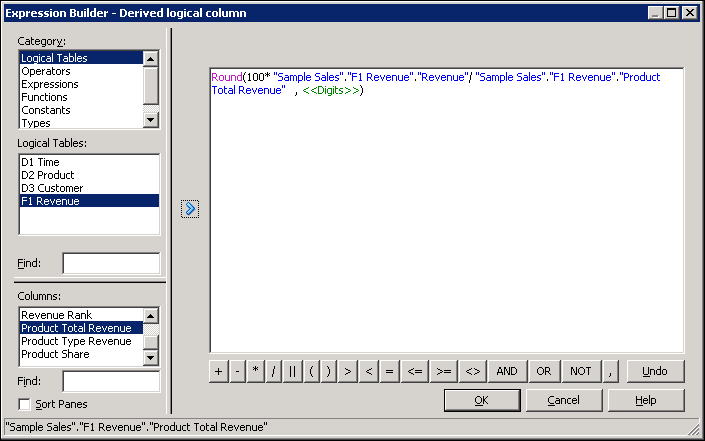The image size is (705, 441).
Task: Insert the NOT operator
Action: (x=580, y=371)
